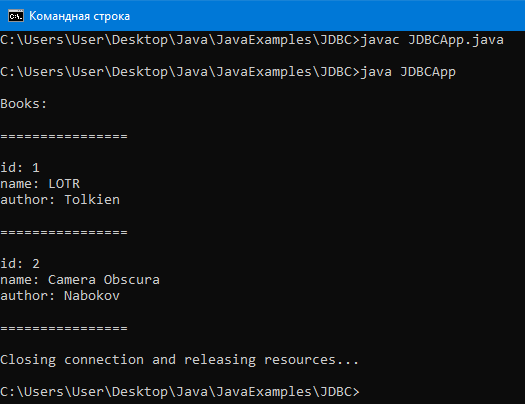Click the separator line after Nabokov record

pos(64,328)
